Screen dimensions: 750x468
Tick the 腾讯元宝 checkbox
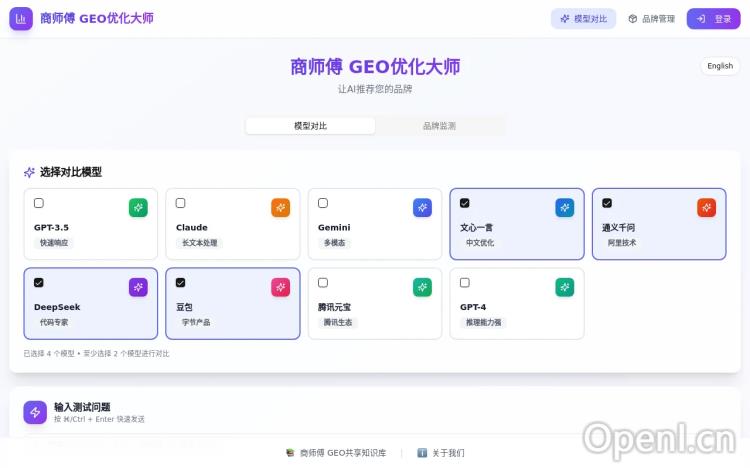coord(323,282)
